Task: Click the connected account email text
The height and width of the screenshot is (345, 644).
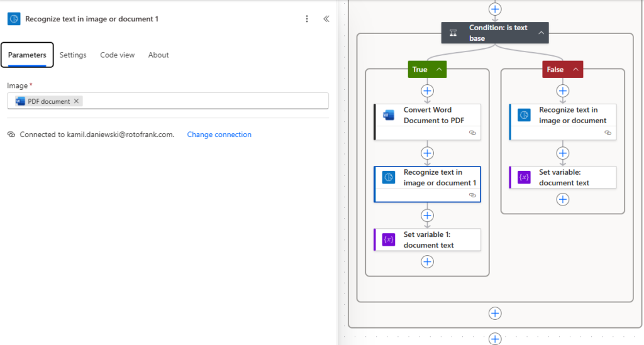Action: pos(120,134)
